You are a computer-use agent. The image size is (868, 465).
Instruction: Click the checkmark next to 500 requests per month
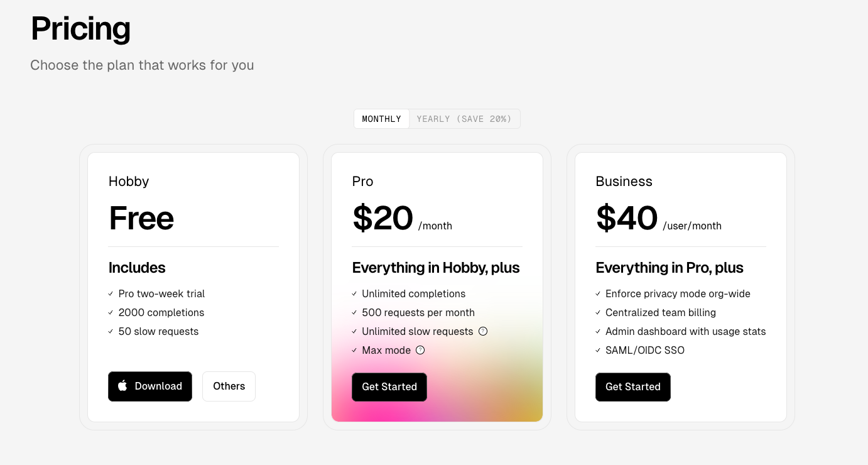pos(354,312)
